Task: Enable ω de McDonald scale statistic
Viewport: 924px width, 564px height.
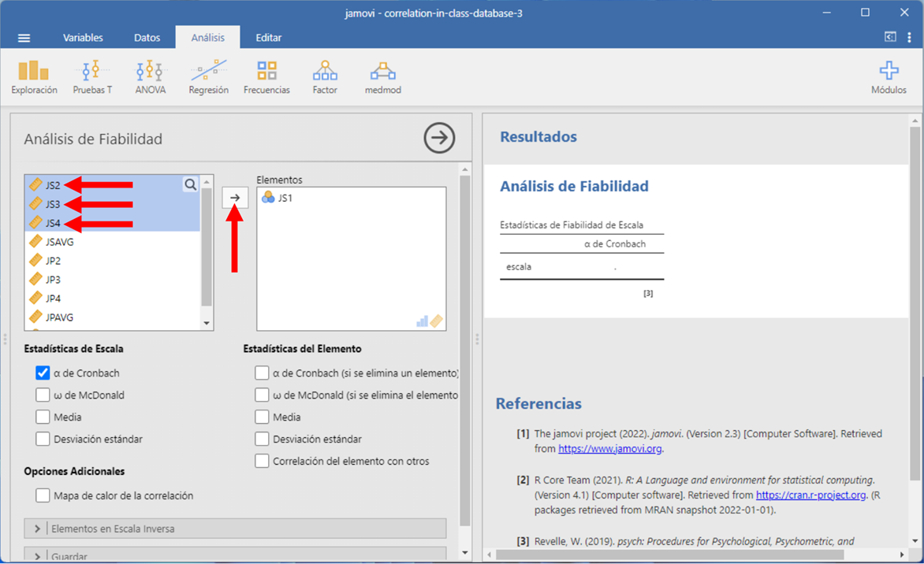Action: [x=43, y=395]
